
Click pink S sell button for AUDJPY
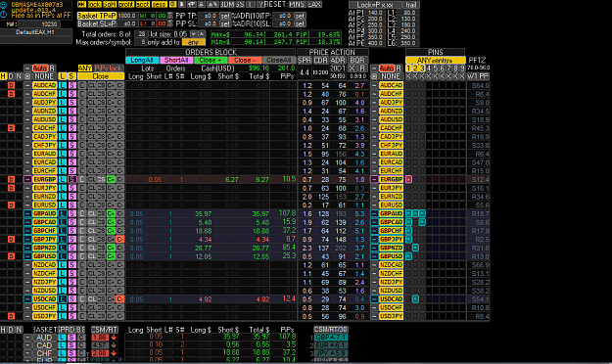(x=71, y=102)
